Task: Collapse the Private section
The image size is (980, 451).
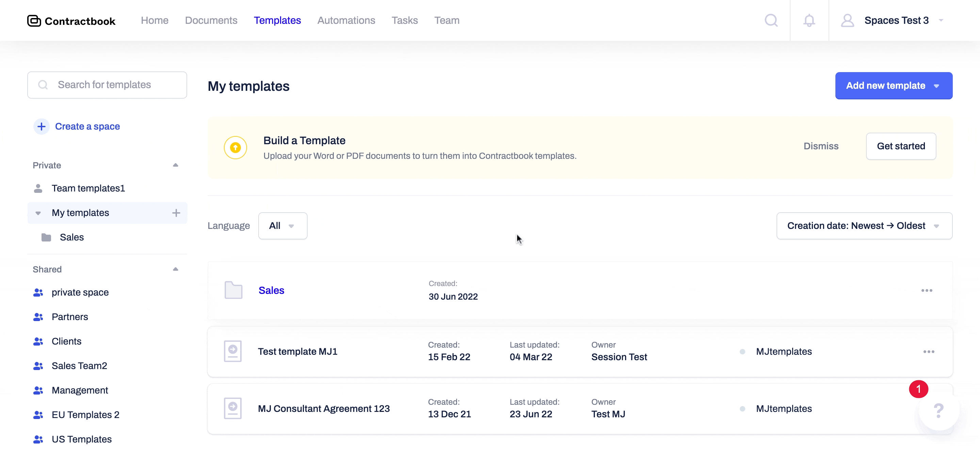Action: (x=175, y=165)
